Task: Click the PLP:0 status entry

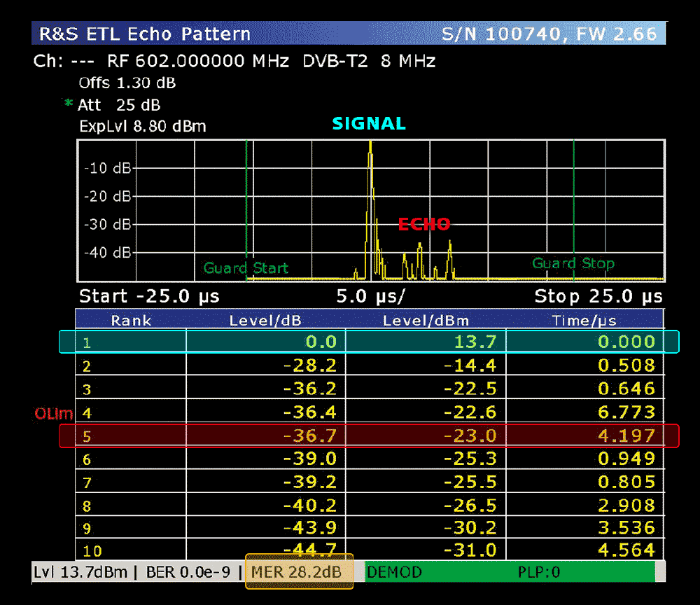Action: pyautogui.click(x=539, y=572)
